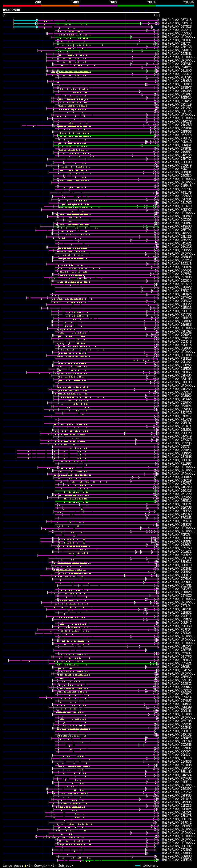Screen dimensions: 197x868
Task: Click the green ~80% legend segment
Action: (x=137, y=6)
